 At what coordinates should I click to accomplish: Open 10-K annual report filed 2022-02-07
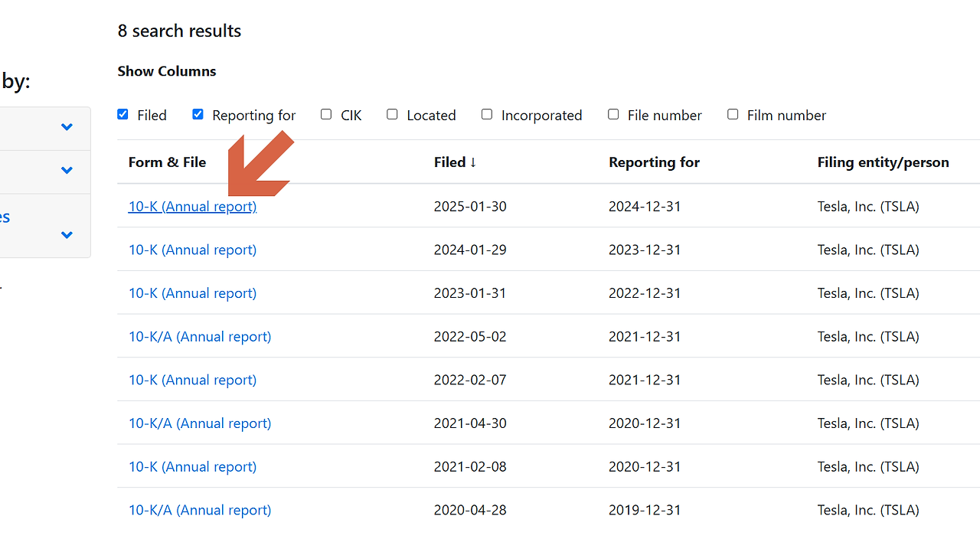pos(192,380)
